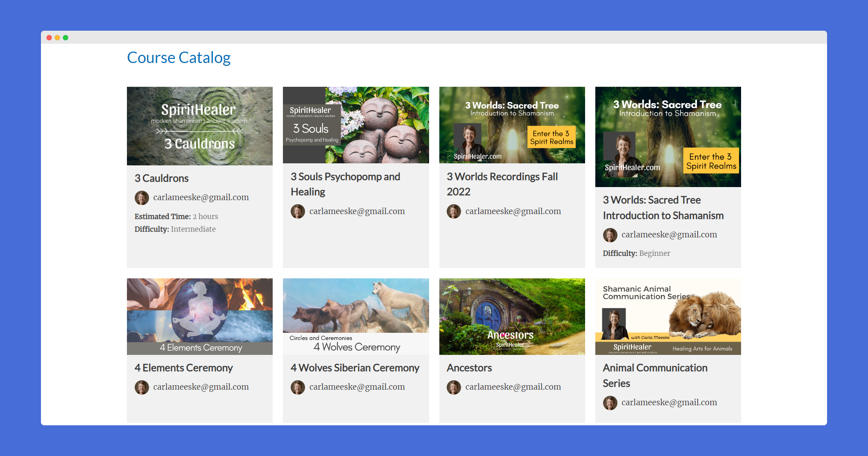Viewport: 868px width, 456px height.
Task: Click the Difficulty: Intermediate text
Action: [175, 229]
